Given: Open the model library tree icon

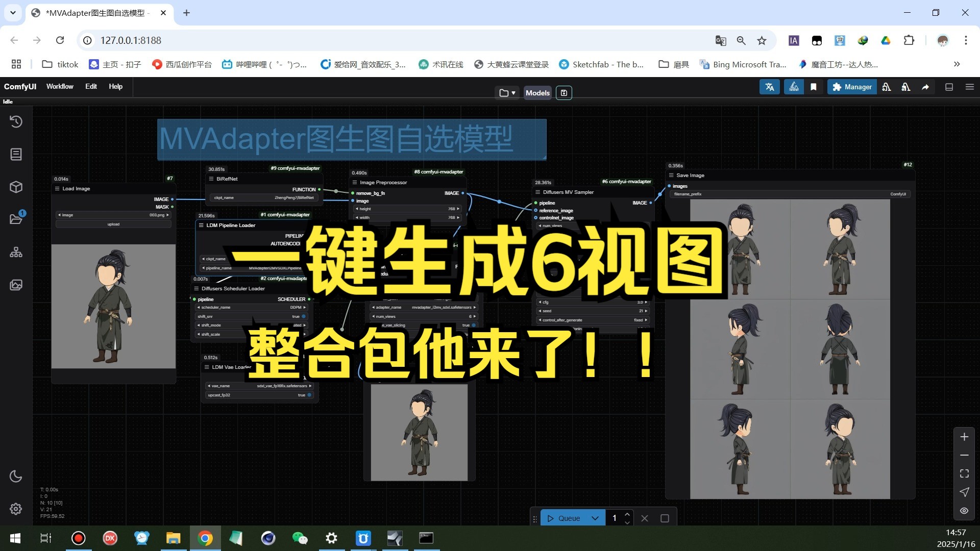Looking at the screenshot, I should (16, 252).
